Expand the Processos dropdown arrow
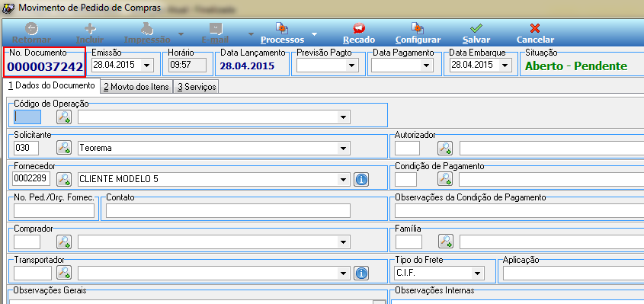The image size is (644, 304). (314, 34)
